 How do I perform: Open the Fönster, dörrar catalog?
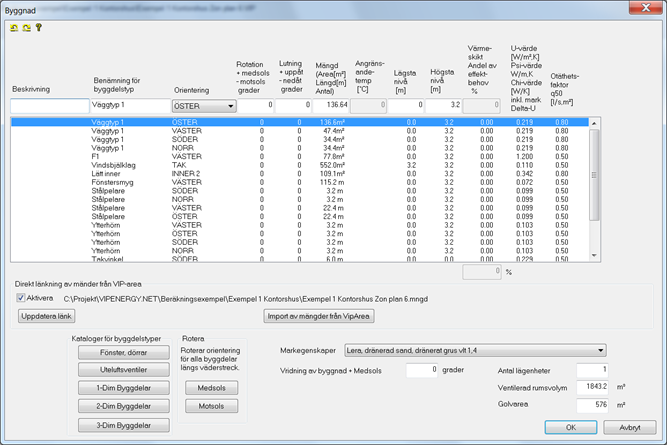124,353
